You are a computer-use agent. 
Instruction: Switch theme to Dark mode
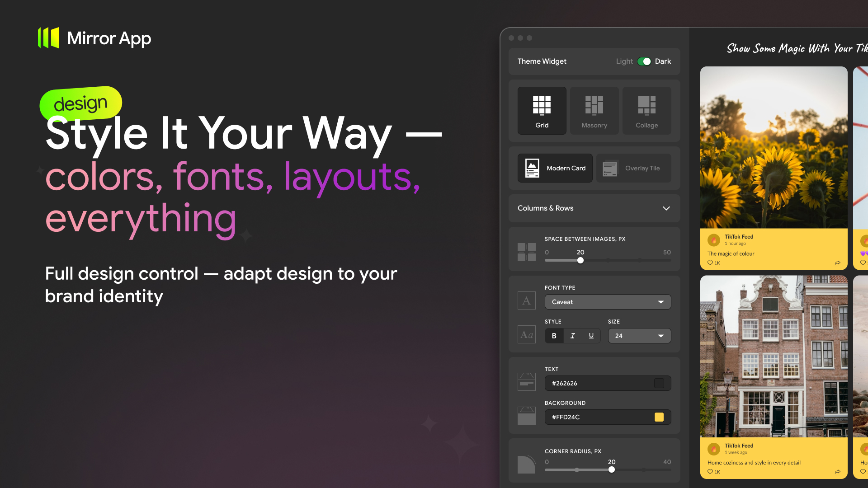point(645,61)
